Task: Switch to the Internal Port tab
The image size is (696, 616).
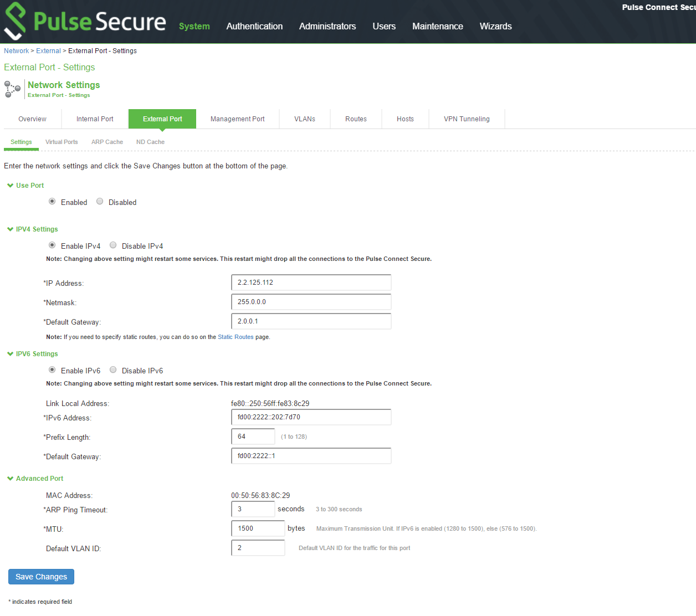Action: pyautogui.click(x=95, y=119)
